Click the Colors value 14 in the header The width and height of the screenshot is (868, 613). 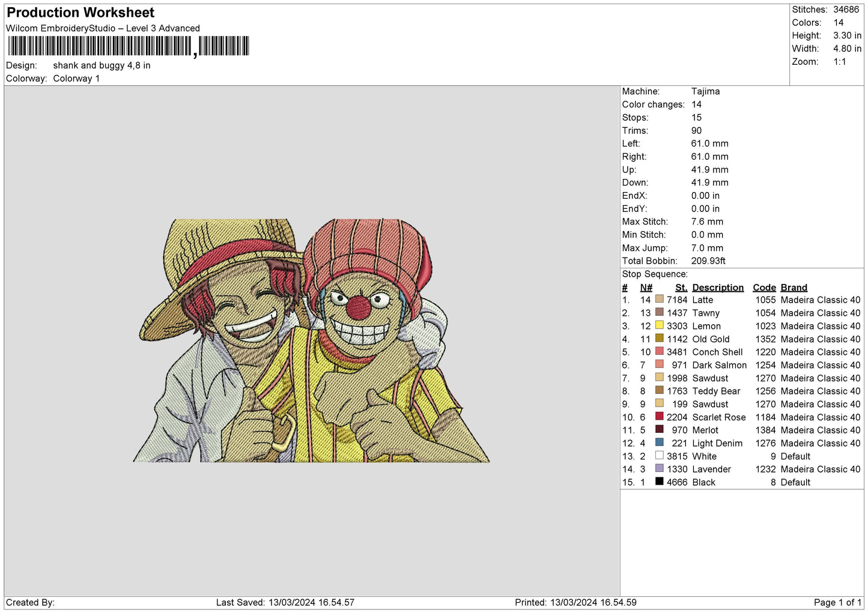point(839,23)
